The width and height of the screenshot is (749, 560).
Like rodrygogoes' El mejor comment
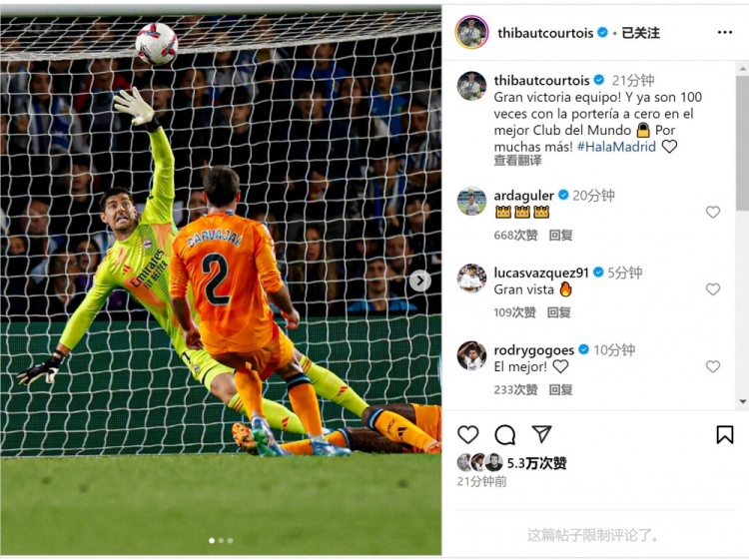click(713, 366)
